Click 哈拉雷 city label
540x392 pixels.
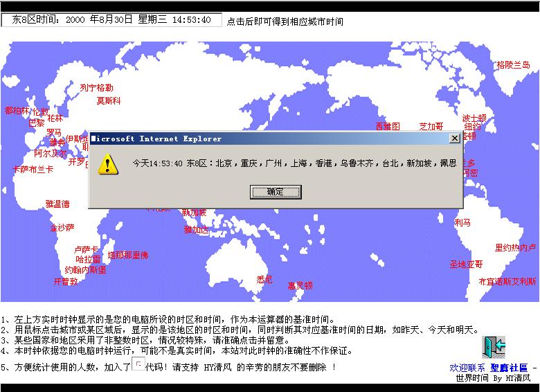tap(88, 259)
